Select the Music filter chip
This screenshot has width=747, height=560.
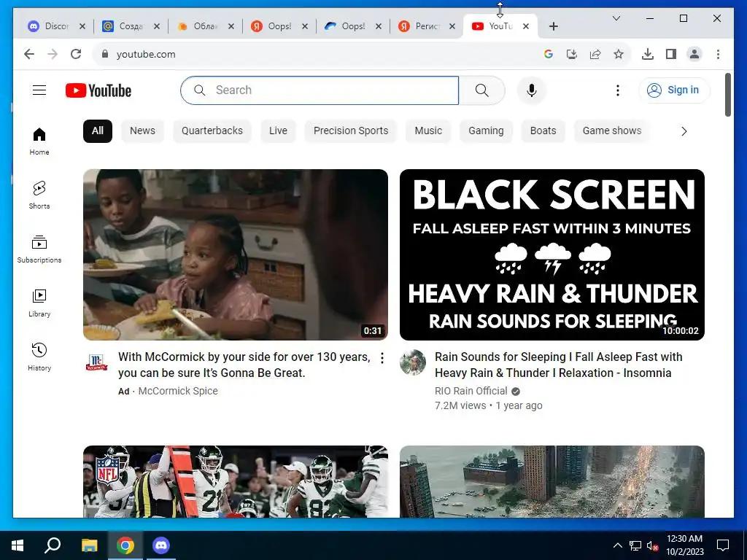[x=428, y=131]
